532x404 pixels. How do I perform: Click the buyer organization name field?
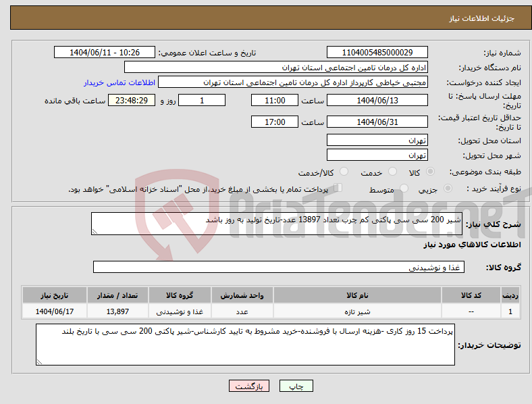coord(276,67)
